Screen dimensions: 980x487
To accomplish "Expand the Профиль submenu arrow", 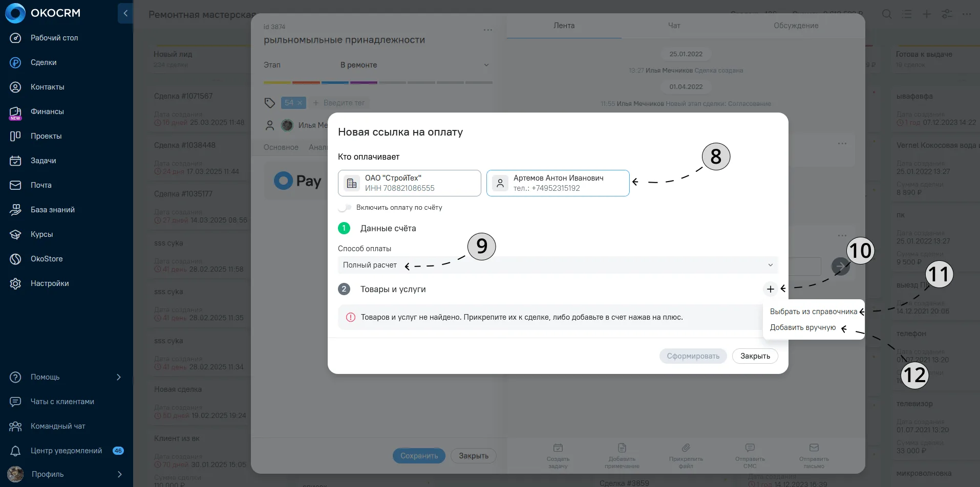I will click(x=119, y=474).
